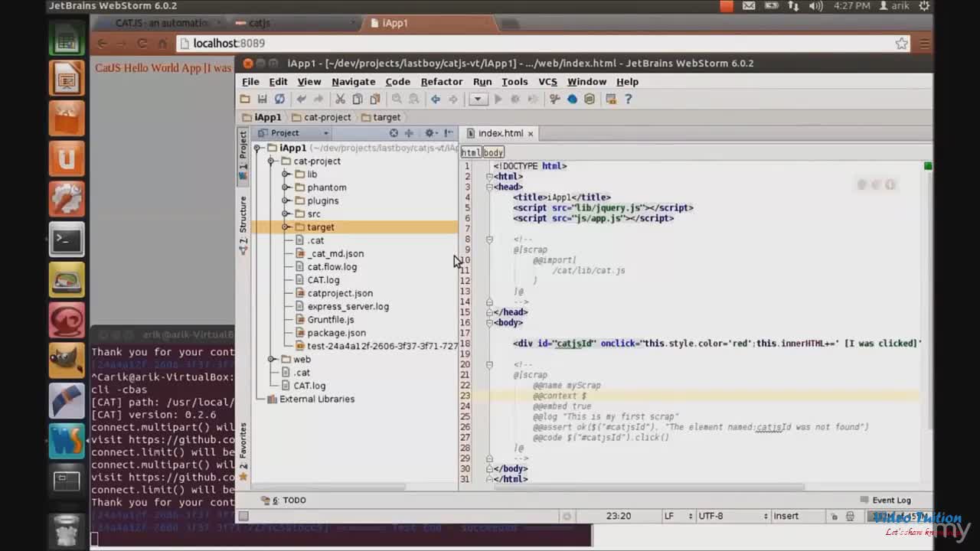Open the VCS menu

pyautogui.click(x=547, y=82)
